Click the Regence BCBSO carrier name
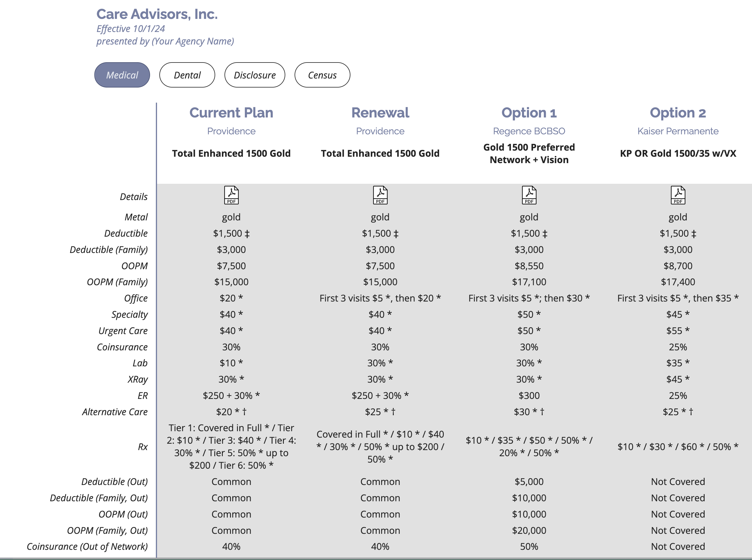 (529, 131)
